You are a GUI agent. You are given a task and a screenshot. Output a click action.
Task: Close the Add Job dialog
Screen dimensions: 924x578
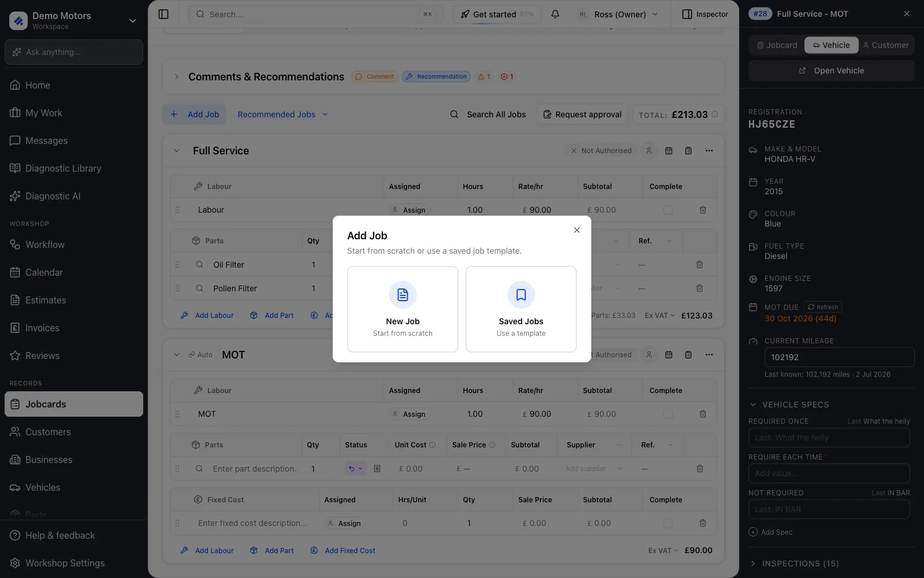577,230
